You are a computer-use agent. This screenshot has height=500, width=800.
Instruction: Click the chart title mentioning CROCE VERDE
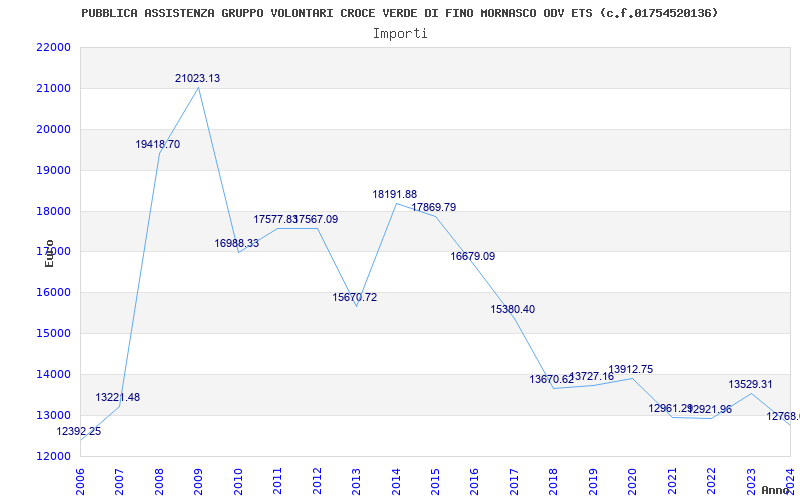(399, 13)
